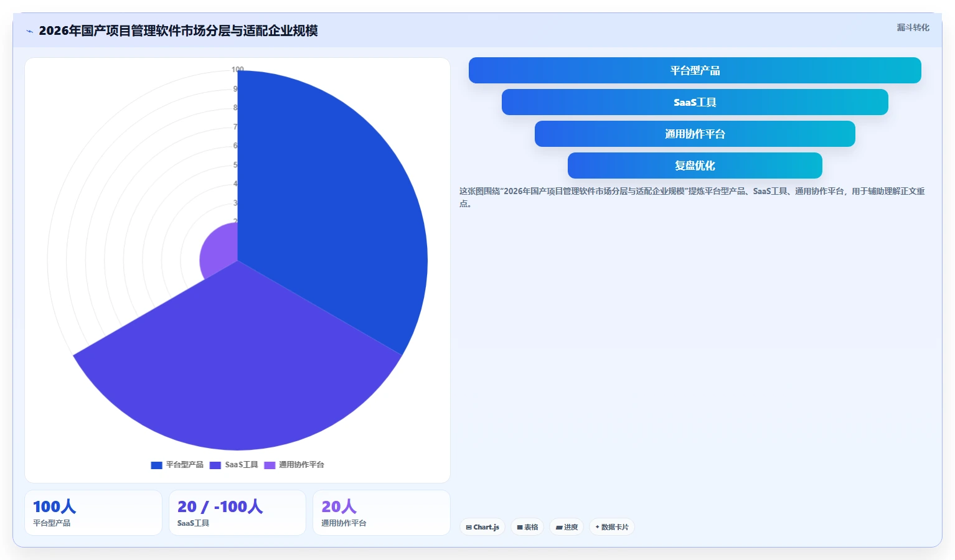Toggle 平台型产品 legend entry
Viewport: 955px width, 560px height.
[177, 465]
